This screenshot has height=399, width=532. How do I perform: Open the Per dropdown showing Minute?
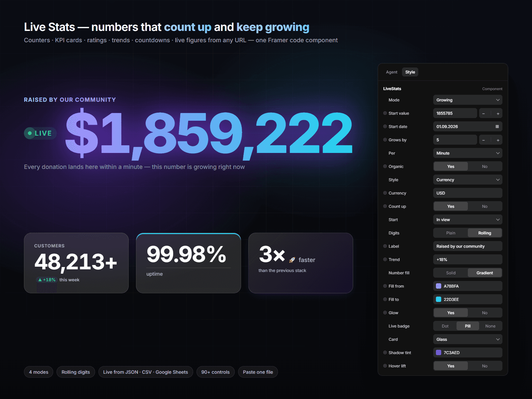467,153
